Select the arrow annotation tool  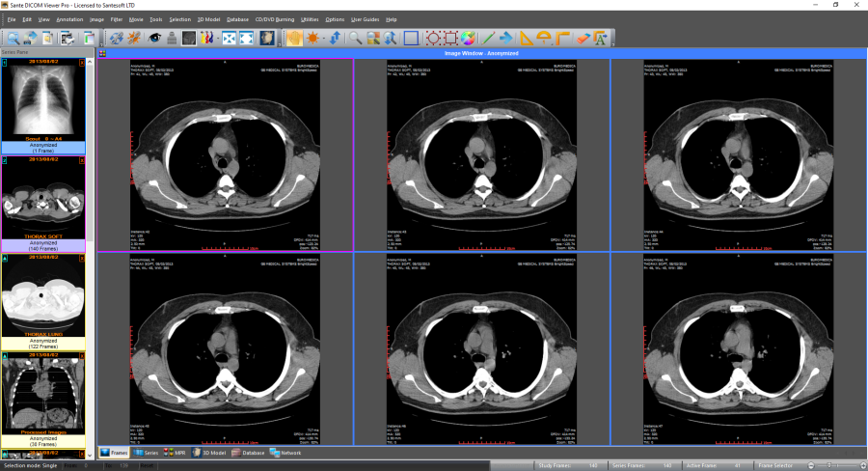pos(506,38)
